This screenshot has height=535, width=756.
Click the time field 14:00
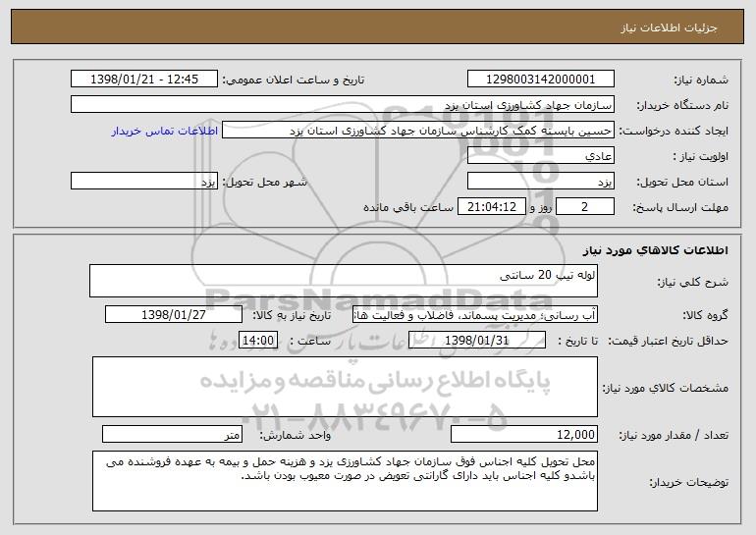tap(258, 341)
